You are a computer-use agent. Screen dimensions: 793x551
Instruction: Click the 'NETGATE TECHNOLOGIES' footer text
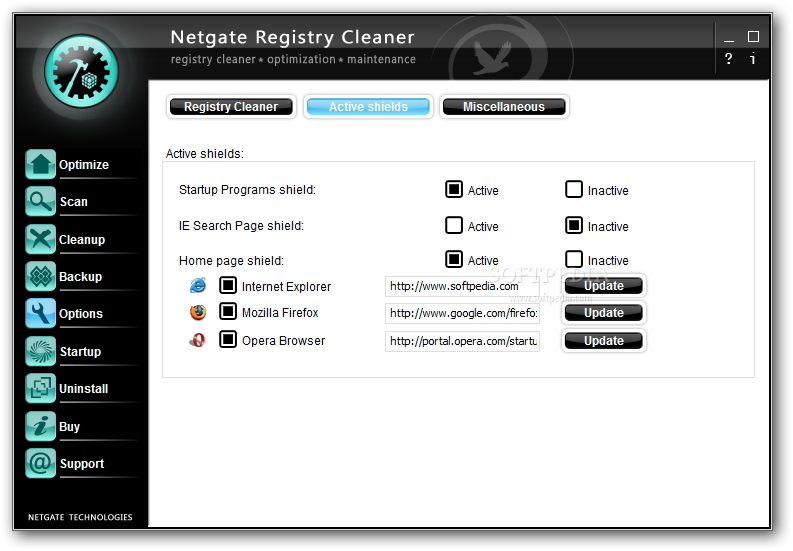coord(80,517)
